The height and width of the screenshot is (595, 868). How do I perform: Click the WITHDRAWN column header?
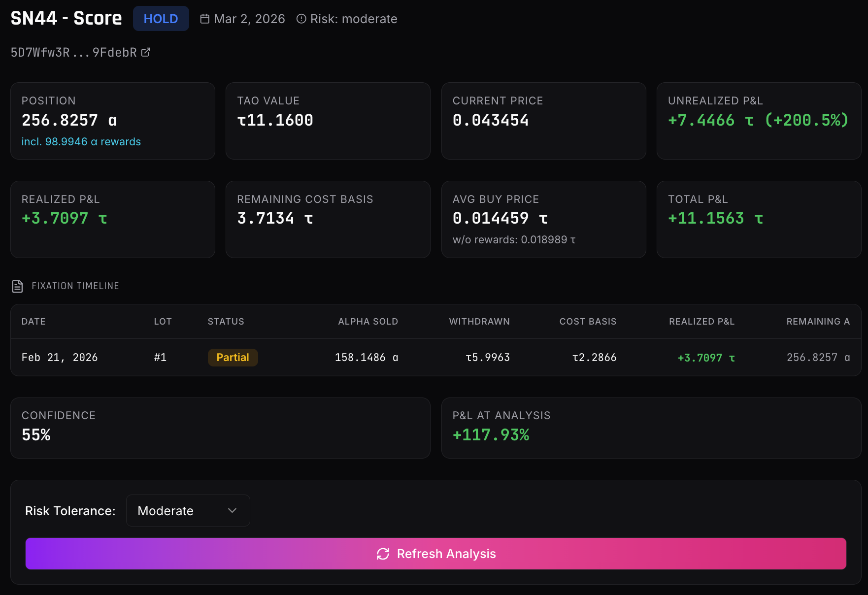pos(479,322)
